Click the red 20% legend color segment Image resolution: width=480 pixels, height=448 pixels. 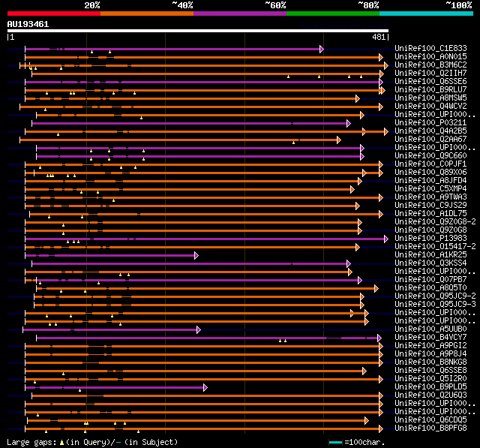click(x=54, y=14)
